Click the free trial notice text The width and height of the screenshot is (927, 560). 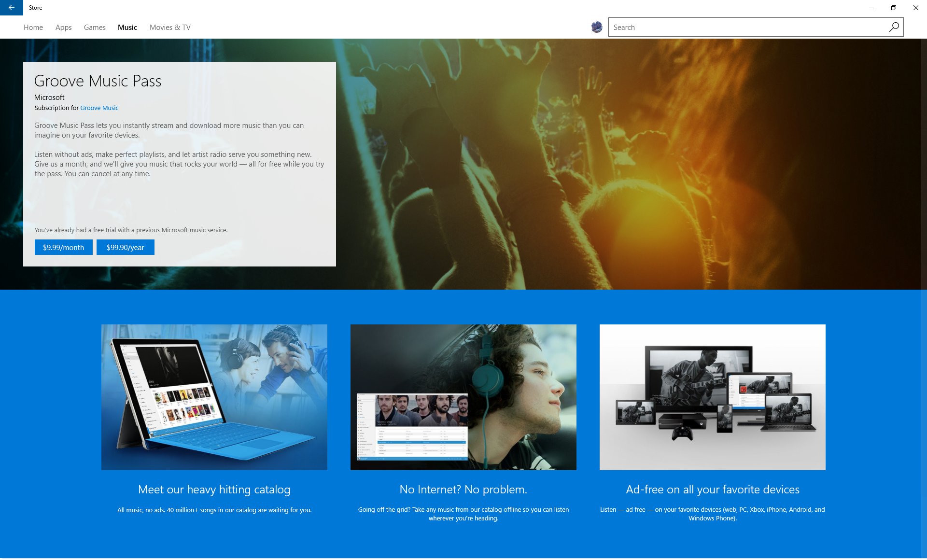(131, 230)
